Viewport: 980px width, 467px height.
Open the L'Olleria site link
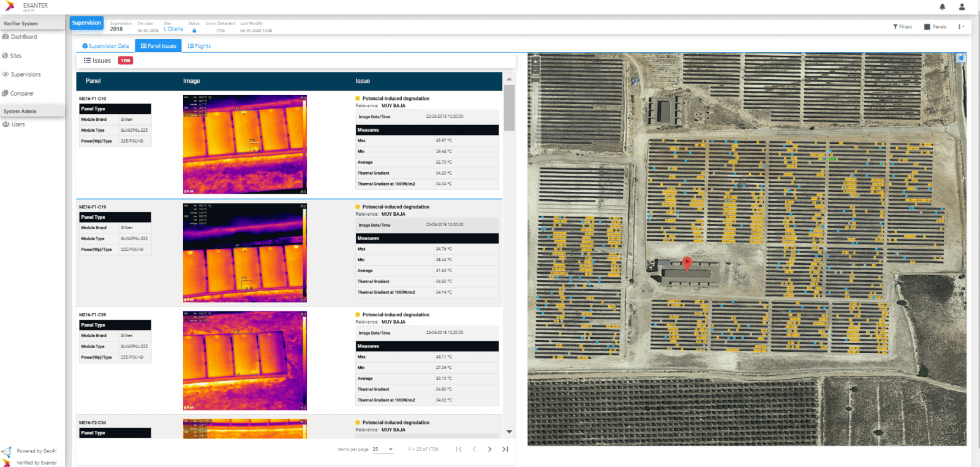[x=173, y=29]
